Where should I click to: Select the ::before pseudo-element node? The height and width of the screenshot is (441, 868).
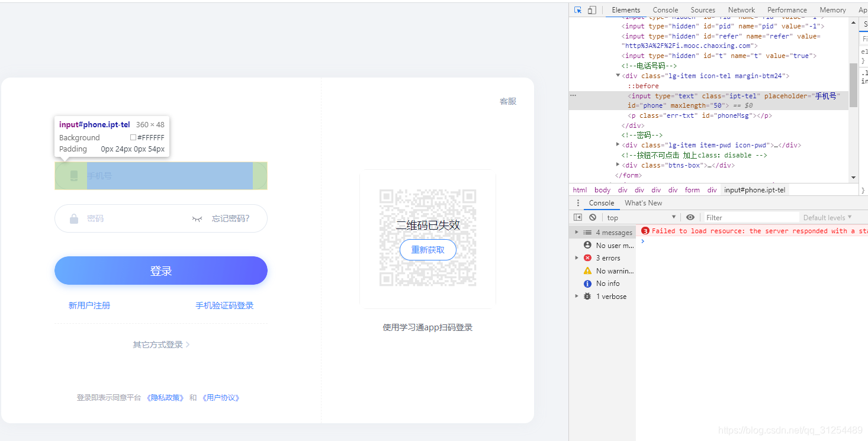click(643, 86)
